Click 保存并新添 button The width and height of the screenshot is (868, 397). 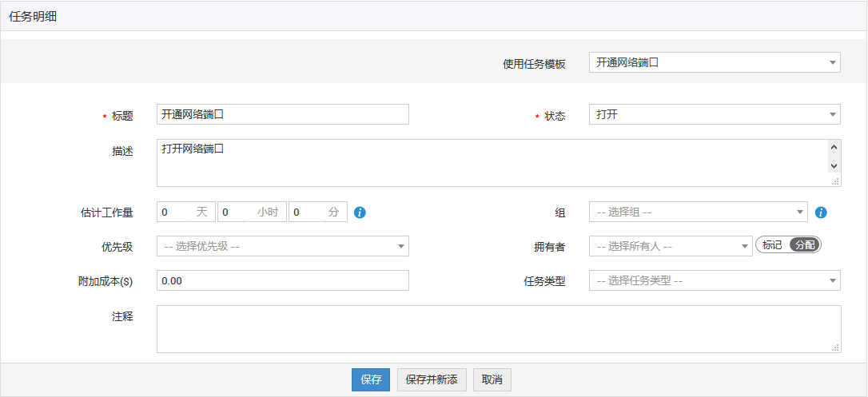tap(432, 380)
